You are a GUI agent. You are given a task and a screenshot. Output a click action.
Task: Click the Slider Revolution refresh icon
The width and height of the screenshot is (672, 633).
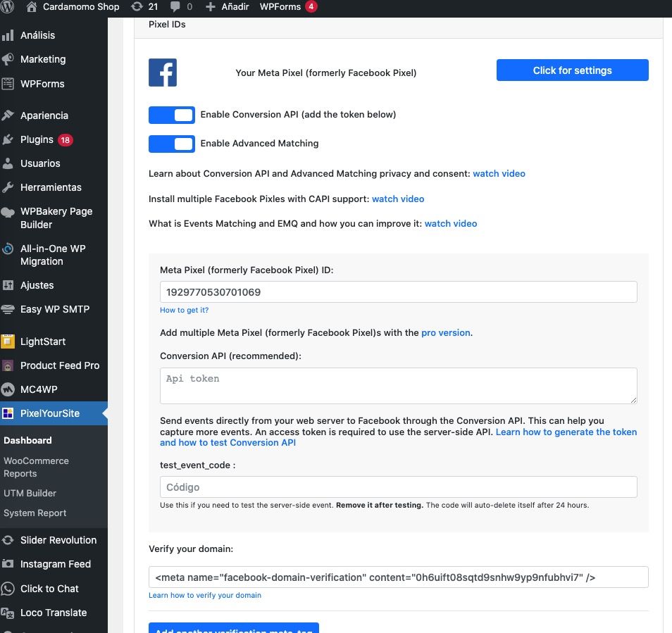[8, 540]
